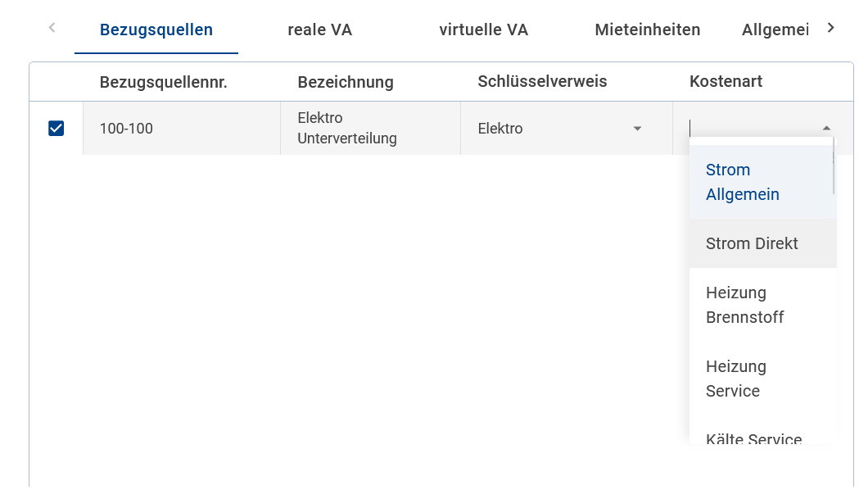Switch to the Bezugsquellen tab
This screenshot has height=490, width=868.
[156, 30]
